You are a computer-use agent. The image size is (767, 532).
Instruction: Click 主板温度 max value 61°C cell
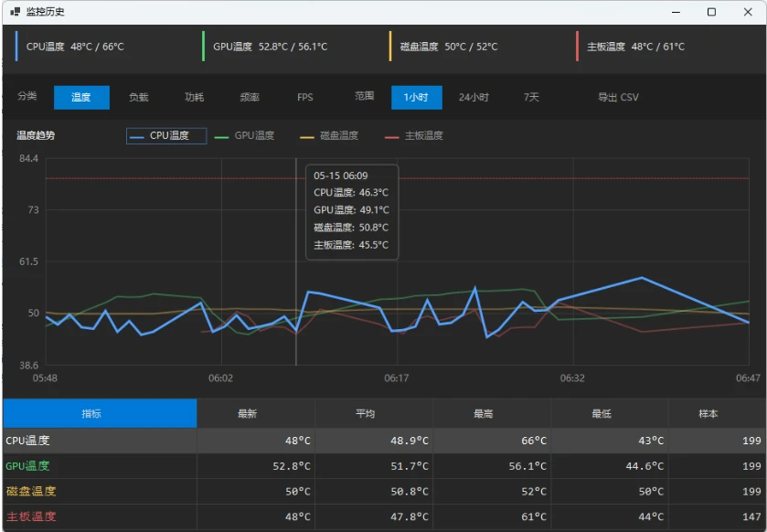(492, 516)
